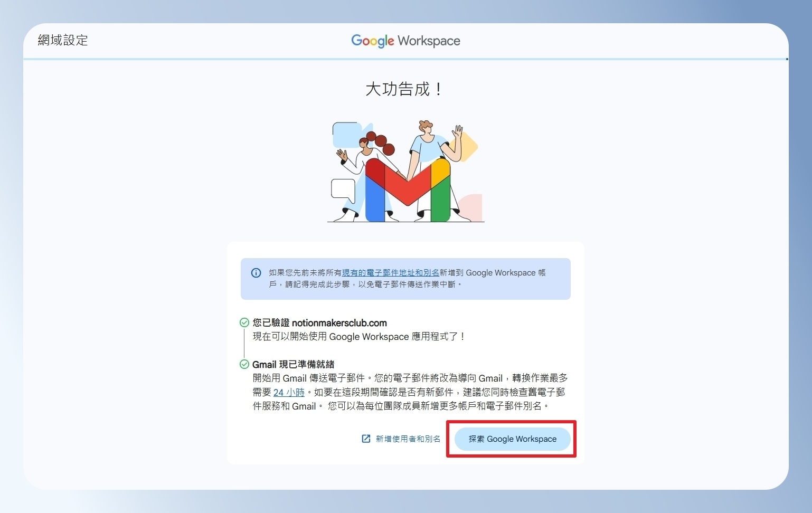This screenshot has height=513, width=812.
Task: Click the Google Workspace logo
Action: coord(405,41)
